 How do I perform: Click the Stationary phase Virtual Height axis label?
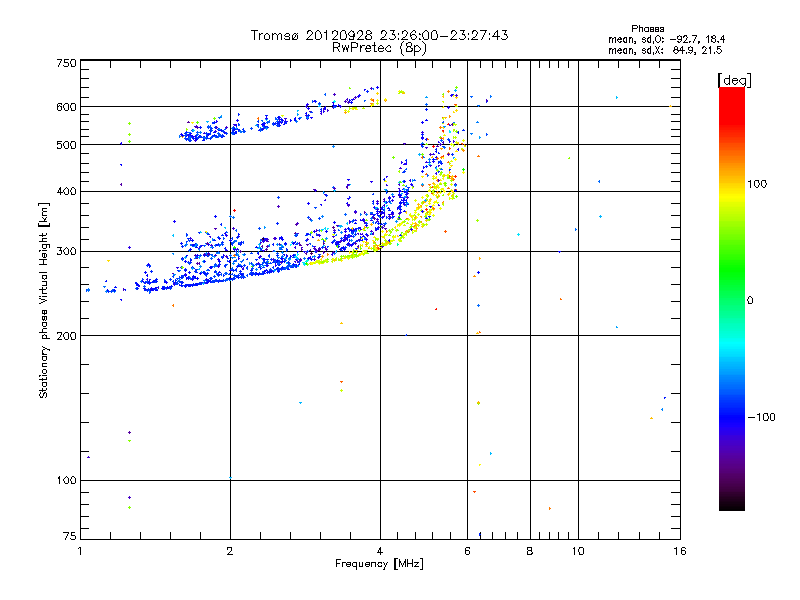44,302
